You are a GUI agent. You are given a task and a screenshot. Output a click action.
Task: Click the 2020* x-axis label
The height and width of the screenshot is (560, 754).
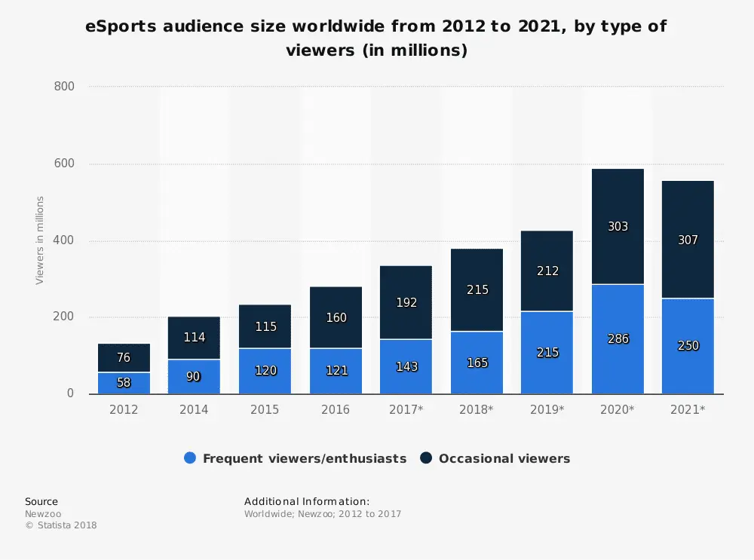(x=617, y=409)
